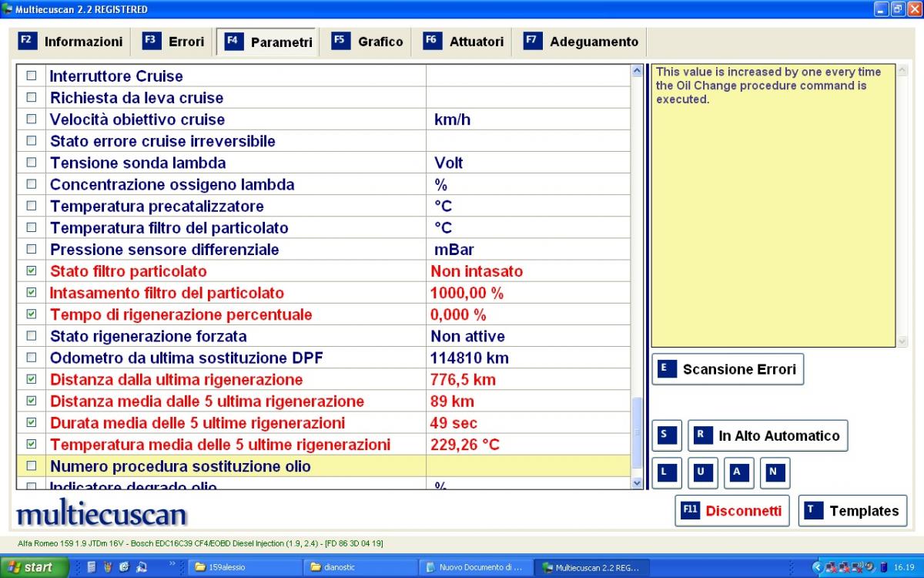This screenshot has height=578, width=924.
Task: Open the Internet Explorer quick launch icon
Action: (125, 567)
